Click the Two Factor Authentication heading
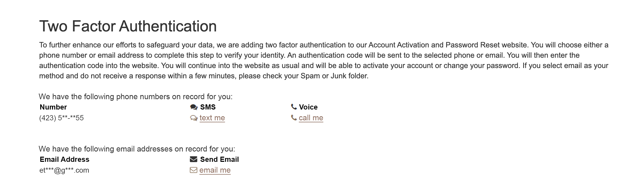 click(x=128, y=26)
